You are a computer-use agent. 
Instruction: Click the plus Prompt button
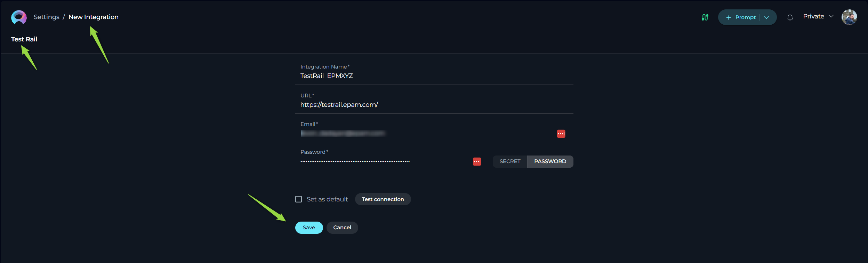740,17
